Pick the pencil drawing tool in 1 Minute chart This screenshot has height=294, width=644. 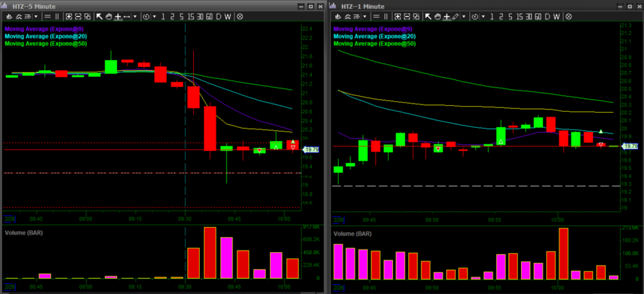456,15
